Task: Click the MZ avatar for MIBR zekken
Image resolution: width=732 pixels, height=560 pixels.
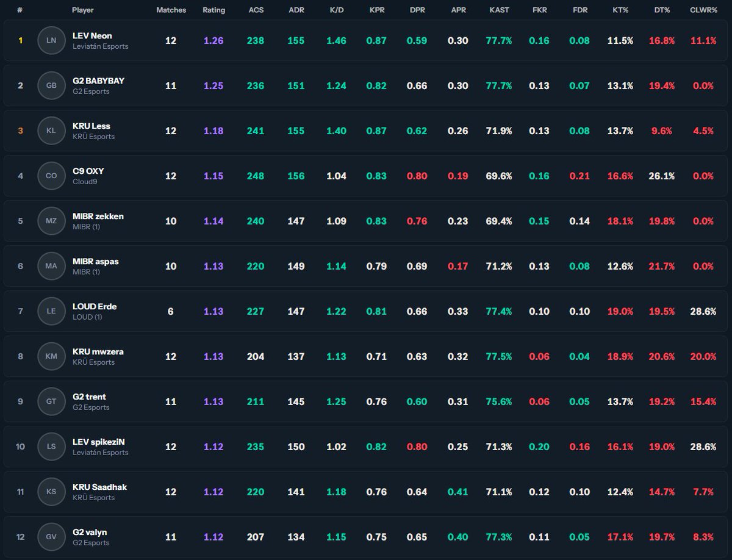Action: coord(51,221)
